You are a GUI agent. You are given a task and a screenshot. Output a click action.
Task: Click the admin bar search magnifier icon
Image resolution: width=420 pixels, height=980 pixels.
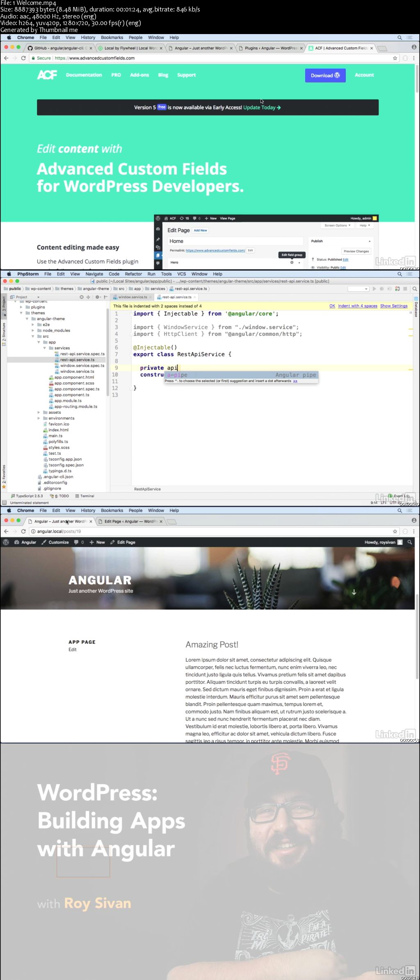pos(410,542)
